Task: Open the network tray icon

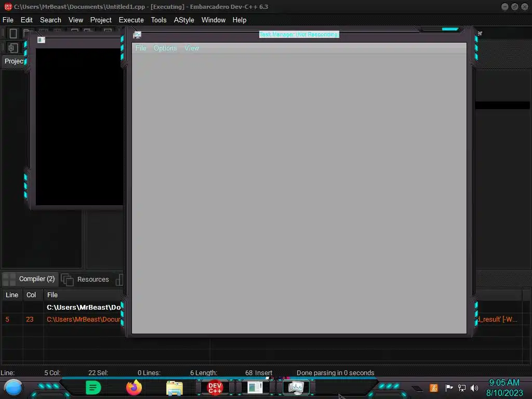Action: pos(462,388)
